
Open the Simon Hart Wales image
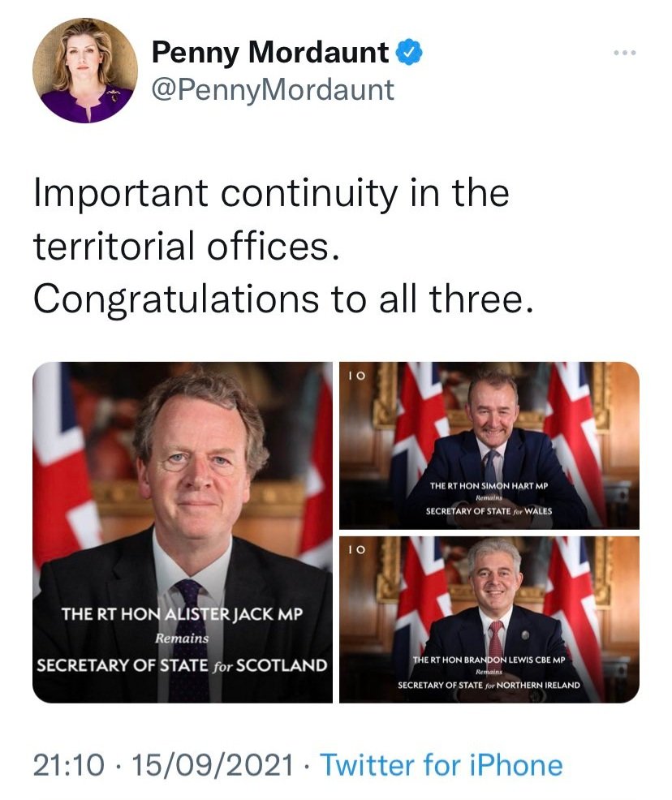click(489, 445)
